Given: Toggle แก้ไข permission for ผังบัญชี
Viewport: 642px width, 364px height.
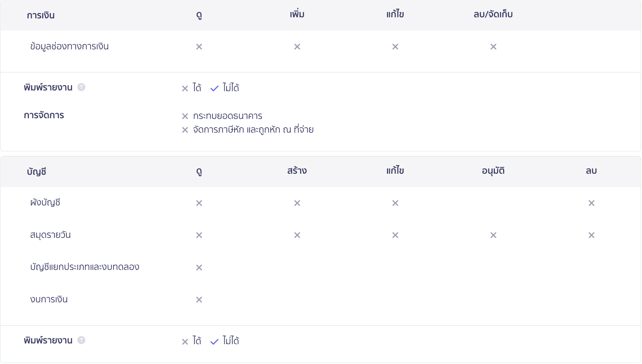Looking at the screenshot, I should 395,203.
